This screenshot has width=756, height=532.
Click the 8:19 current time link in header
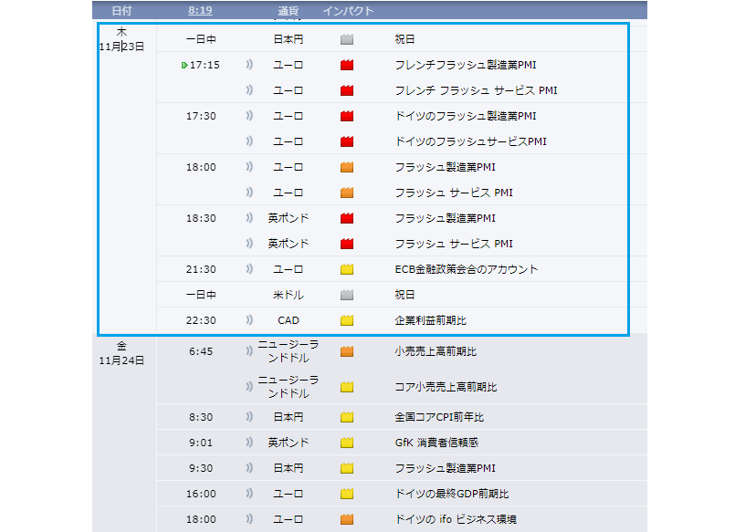pyautogui.click(x=200, y=11)
